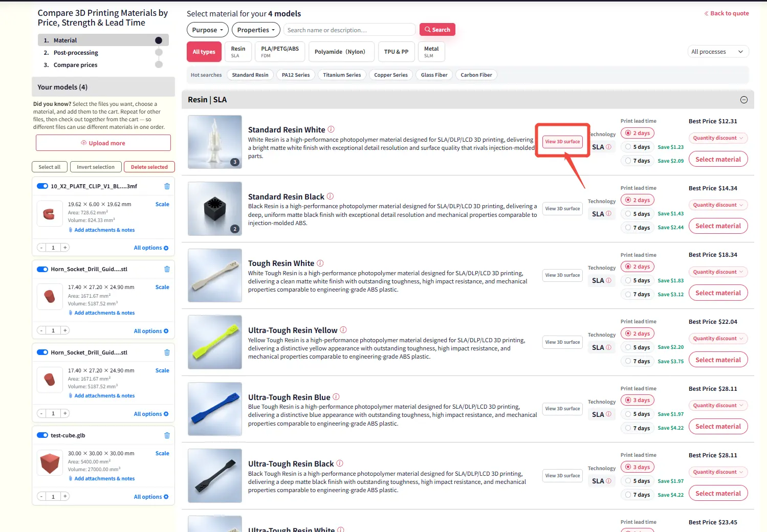Choose 5 days lead time for Standard Resin White
Image resolution: width=767 pixels, height=532 pixels.
638,147
